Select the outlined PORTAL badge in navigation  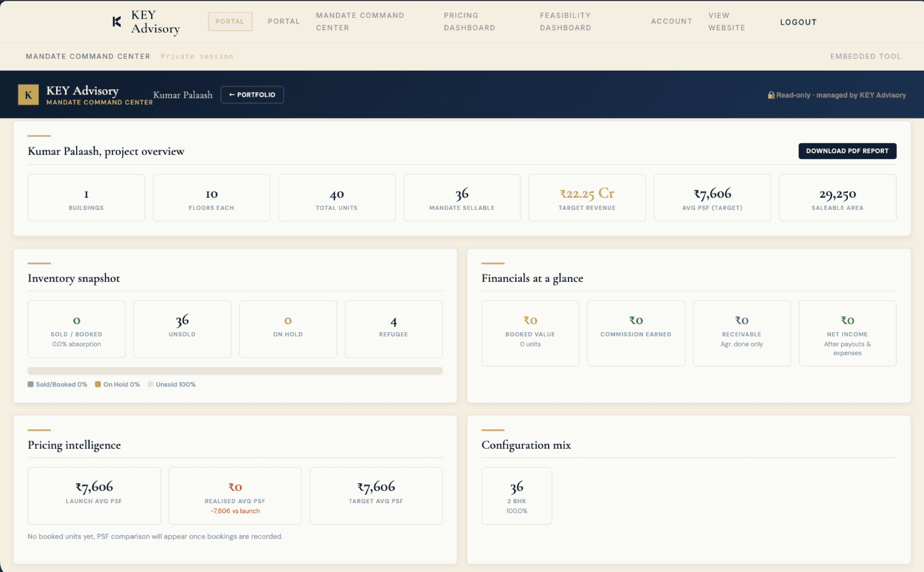230,22
